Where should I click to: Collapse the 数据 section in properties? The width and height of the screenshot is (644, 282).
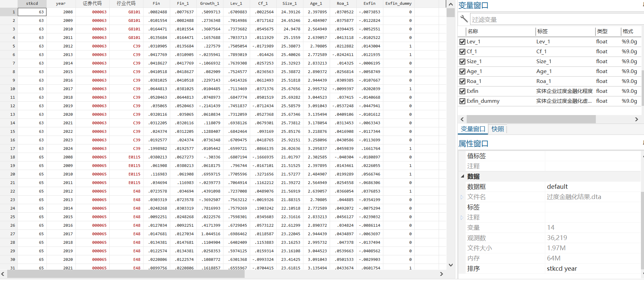[x=462, y=176]
